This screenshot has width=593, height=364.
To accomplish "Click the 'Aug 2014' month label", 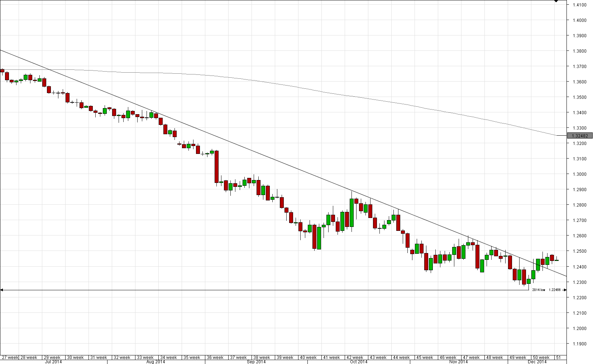I will coord(156,362).
